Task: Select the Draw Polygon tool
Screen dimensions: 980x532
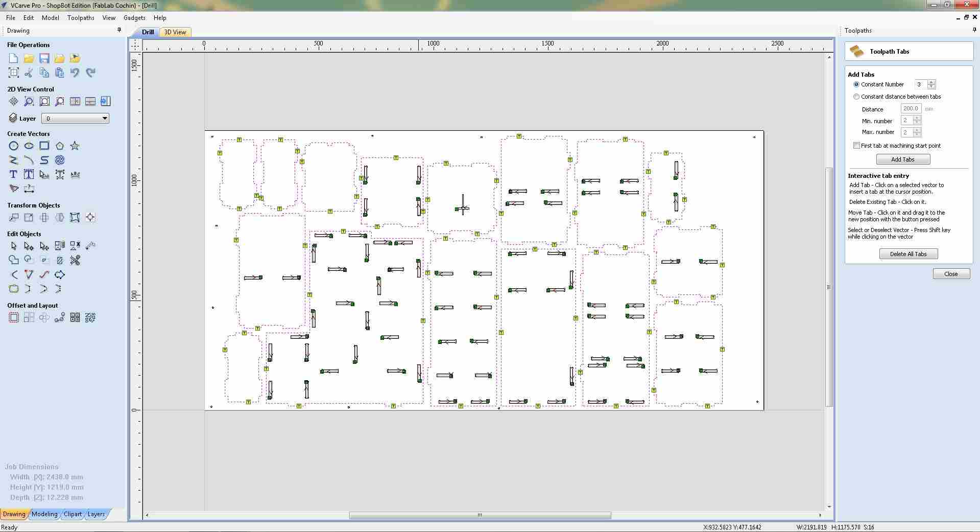Action: (x=59, y=146)
